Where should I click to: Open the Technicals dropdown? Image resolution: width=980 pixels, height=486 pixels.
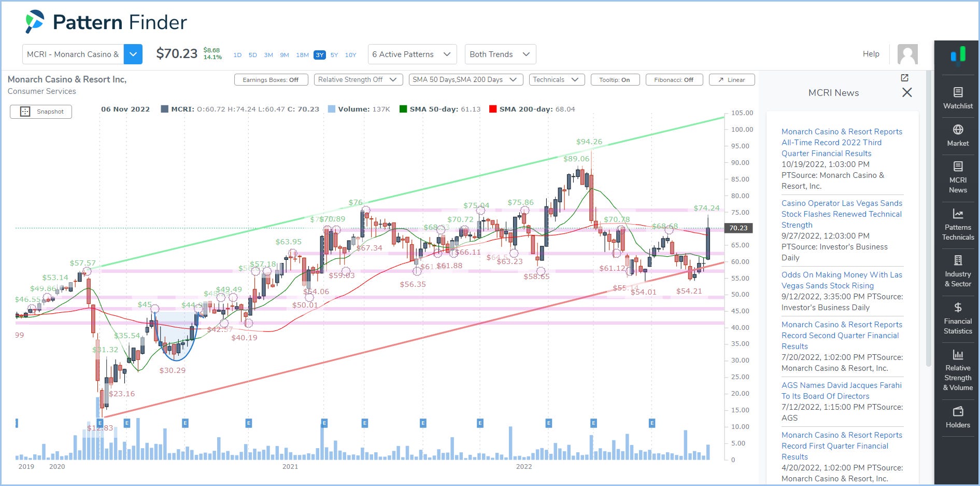[x=557, y=80]
